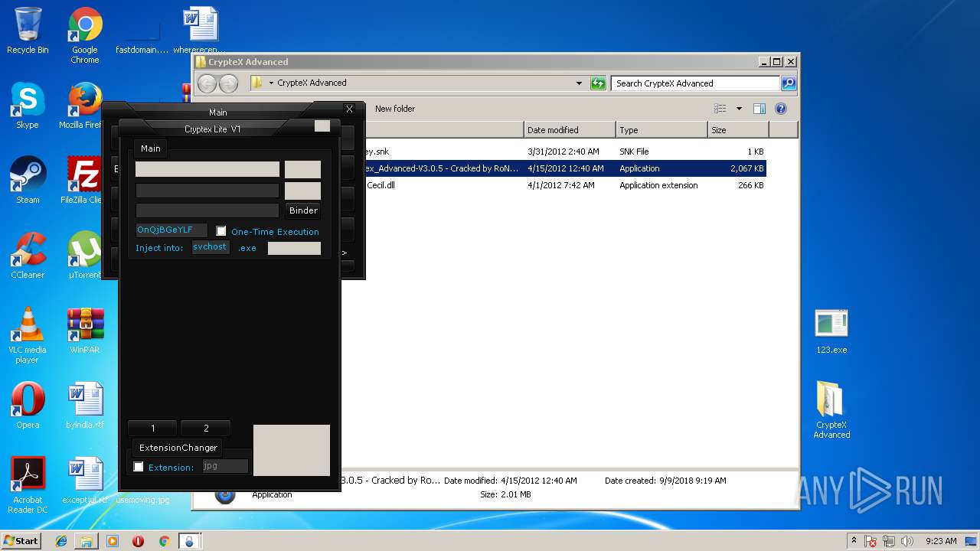
Task: Open the Start menu
Action: (21, 541)
